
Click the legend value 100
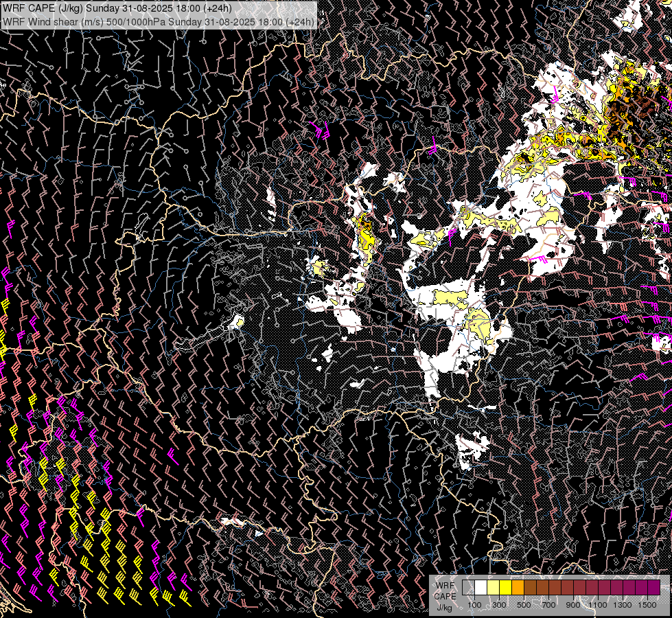click(x=474, y=605)
